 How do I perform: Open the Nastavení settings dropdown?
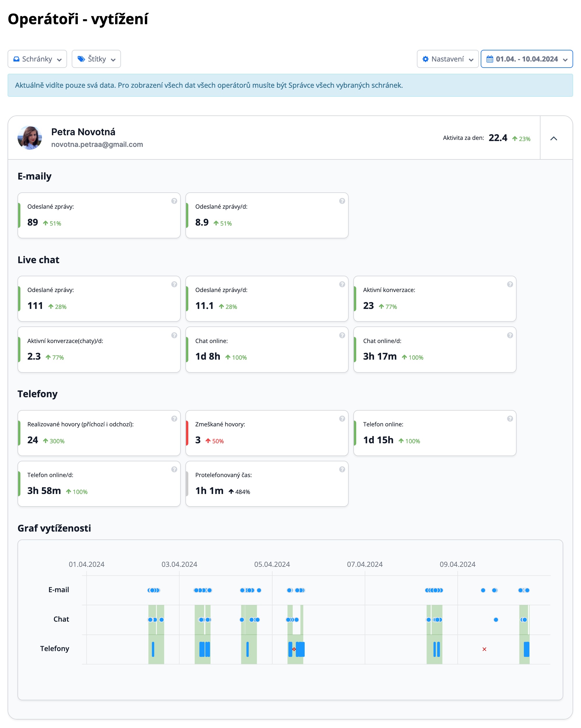tap(447, 59)
